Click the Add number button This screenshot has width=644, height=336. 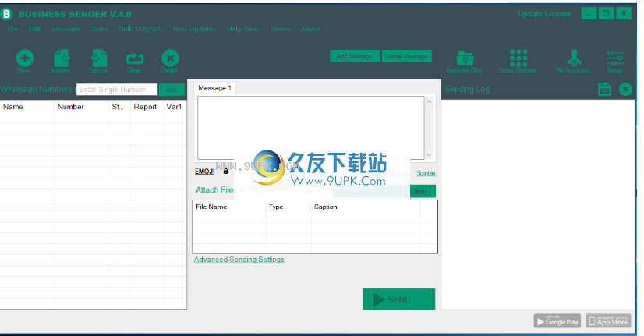tap(172, 90)
